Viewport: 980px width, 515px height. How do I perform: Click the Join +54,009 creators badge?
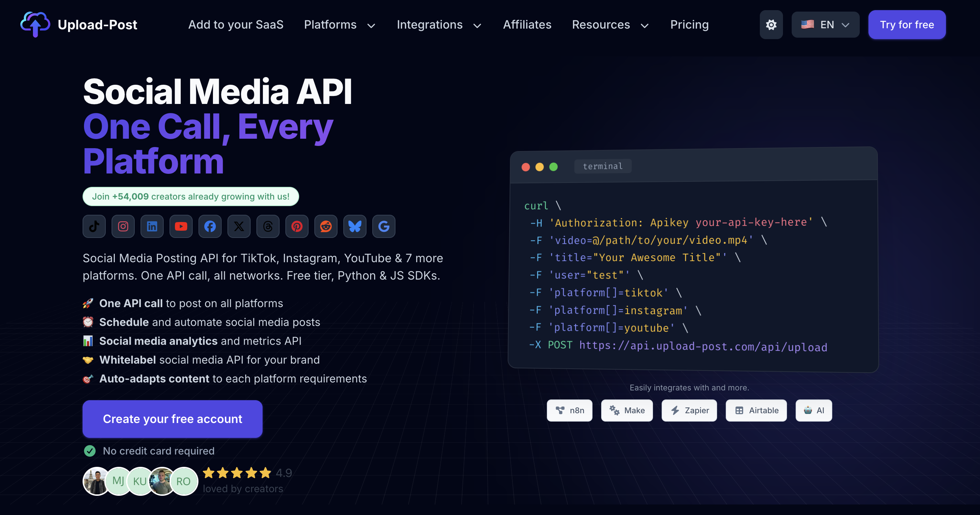coord(190,197)
